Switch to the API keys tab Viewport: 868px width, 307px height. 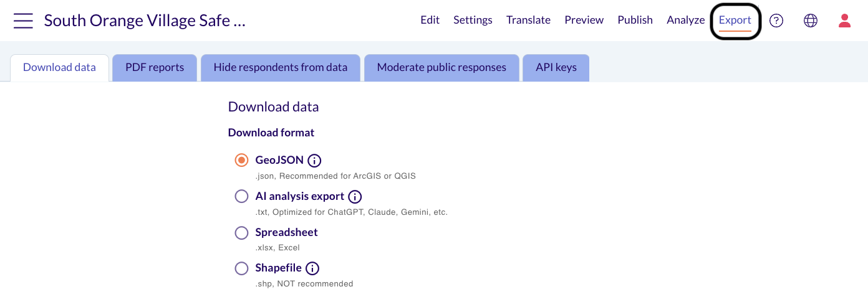coord(556,67)
